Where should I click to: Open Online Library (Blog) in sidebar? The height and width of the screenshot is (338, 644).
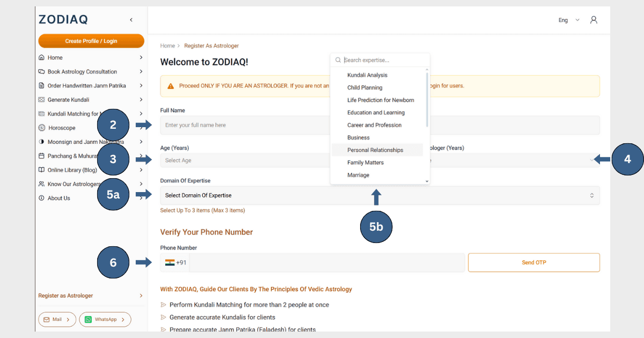click(x=72, y=170)
